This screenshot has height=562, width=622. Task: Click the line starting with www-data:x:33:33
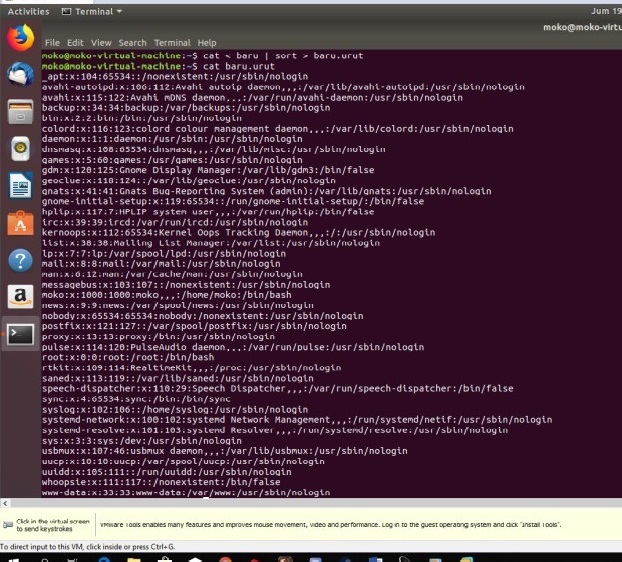tap(186, 493)
